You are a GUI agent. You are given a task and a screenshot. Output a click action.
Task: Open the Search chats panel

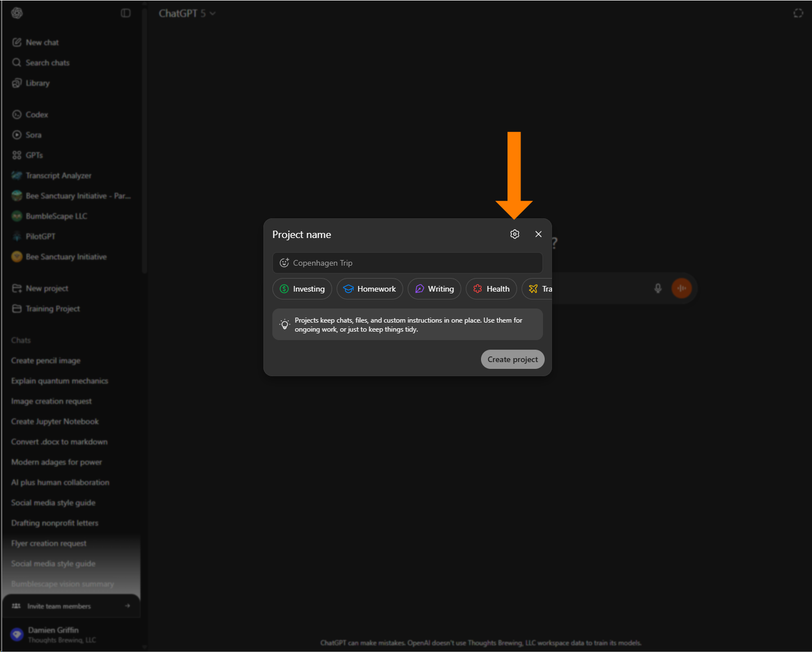pyautogui.click(x=47, y=62)
